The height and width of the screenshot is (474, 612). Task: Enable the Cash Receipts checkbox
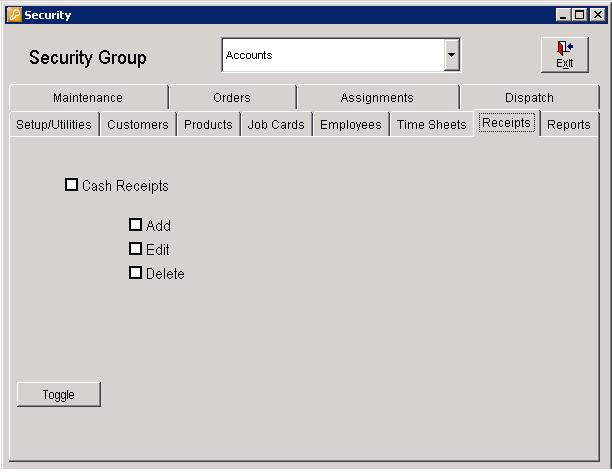coord(71,185)
